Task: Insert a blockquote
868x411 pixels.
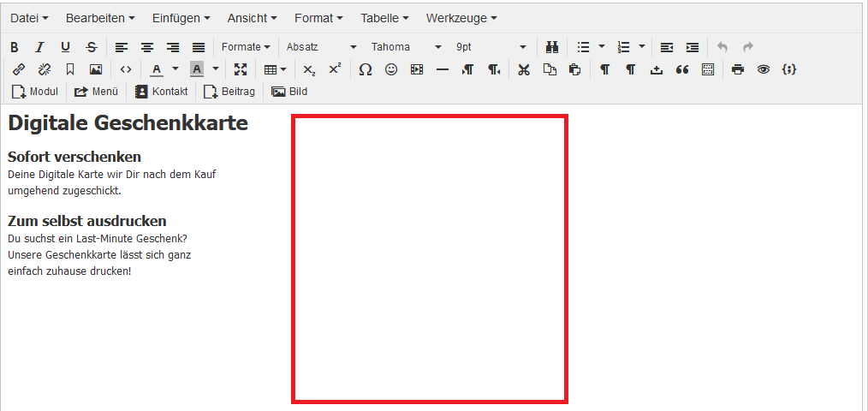Action: point(682,69)
